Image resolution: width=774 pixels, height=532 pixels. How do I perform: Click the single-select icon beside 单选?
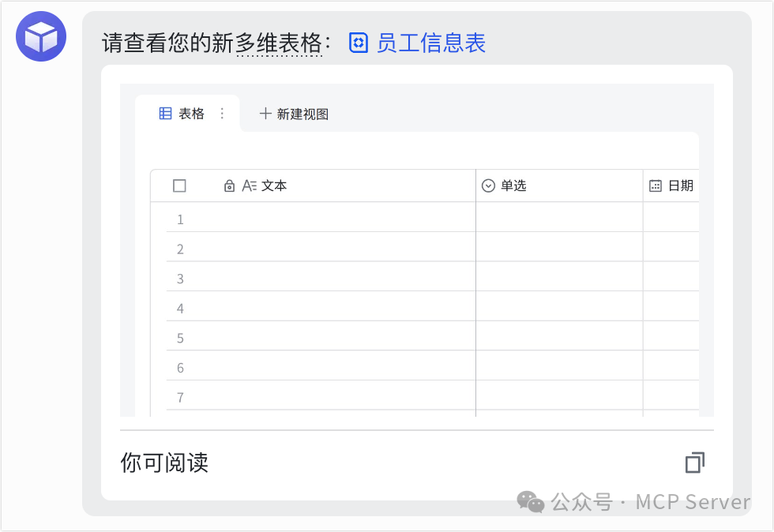click(x=487, y=185)
